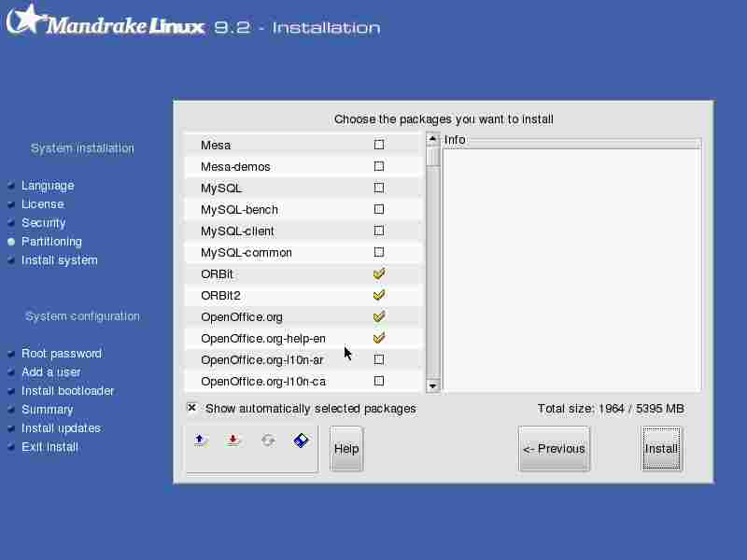Select the License installation step
The height and width of the screenshot is (560, 747).
pos(43,203)
